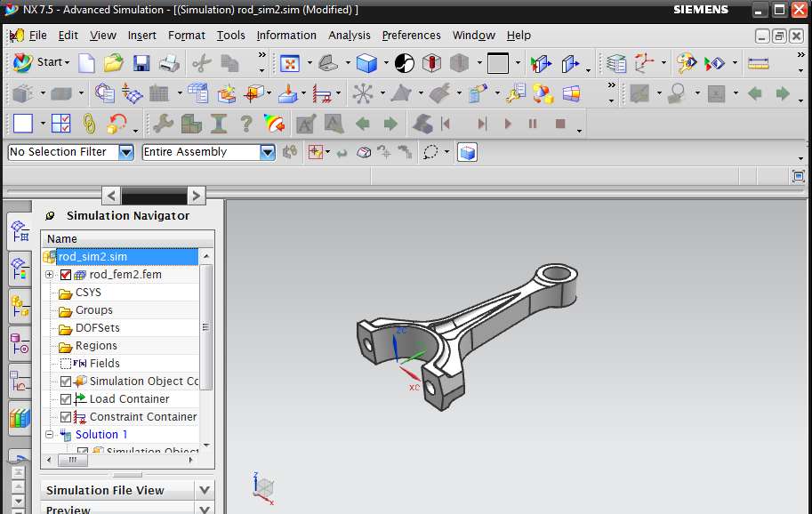Click the pause animation button

533,124
